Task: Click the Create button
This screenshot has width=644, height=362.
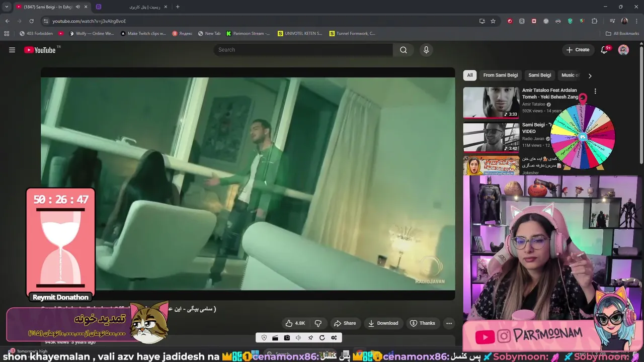Action: (x=578, y=50)
